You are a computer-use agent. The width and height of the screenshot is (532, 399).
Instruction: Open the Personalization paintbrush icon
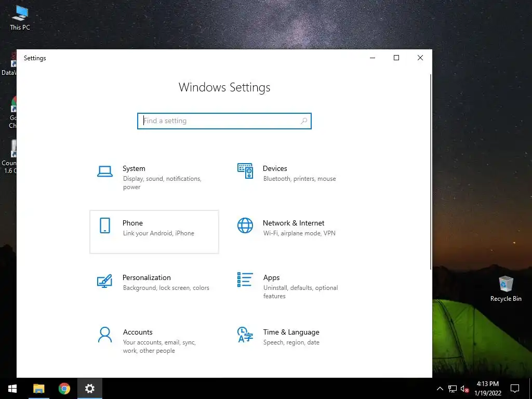coord(104,281)
